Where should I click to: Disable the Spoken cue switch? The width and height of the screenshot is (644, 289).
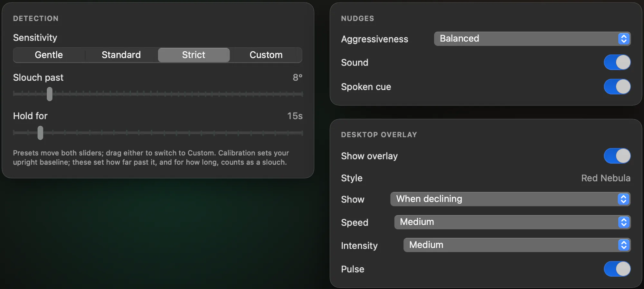(x=617, y=86)
